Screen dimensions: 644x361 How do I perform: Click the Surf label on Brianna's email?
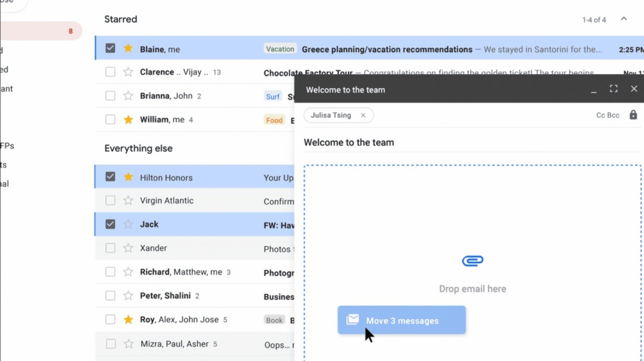pos(273,96)
